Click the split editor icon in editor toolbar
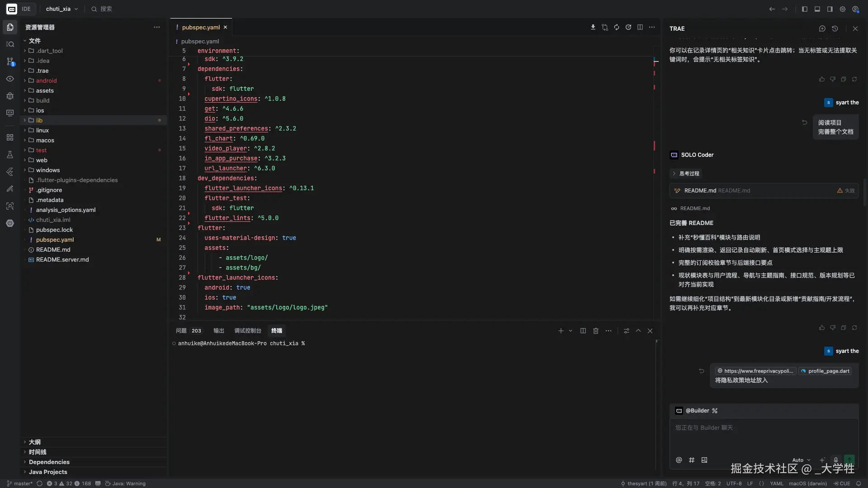The width and height of the screenshot is (868, 488). 640,27
